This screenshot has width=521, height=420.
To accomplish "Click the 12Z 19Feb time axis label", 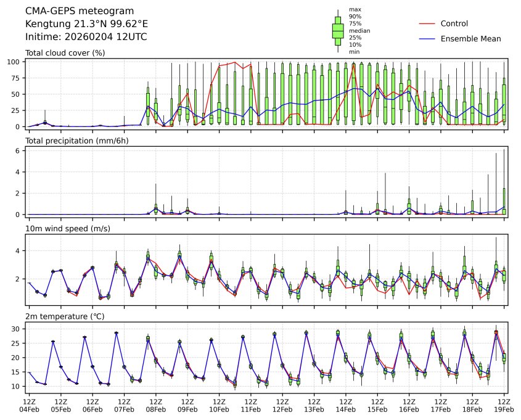I will 504,405.
